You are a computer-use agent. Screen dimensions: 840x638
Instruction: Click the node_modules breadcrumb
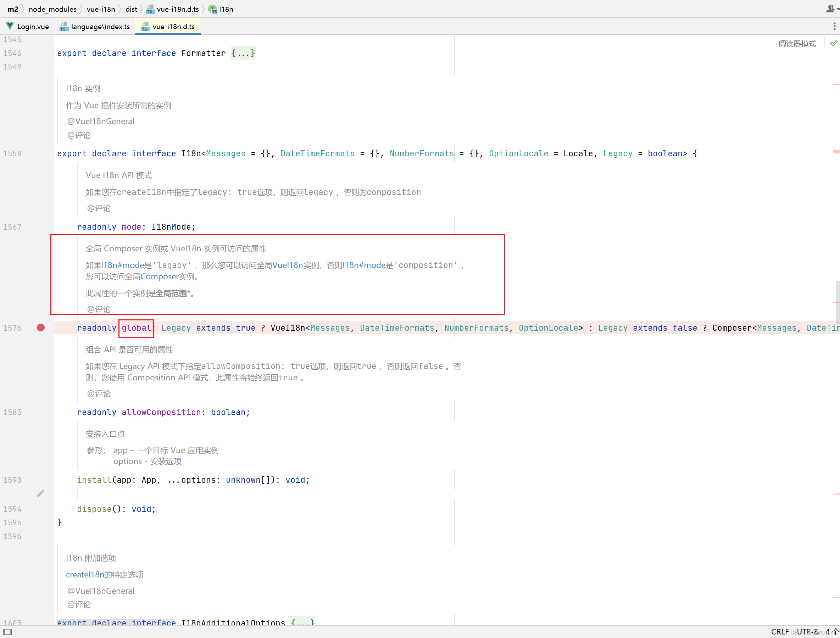(52, 9)
